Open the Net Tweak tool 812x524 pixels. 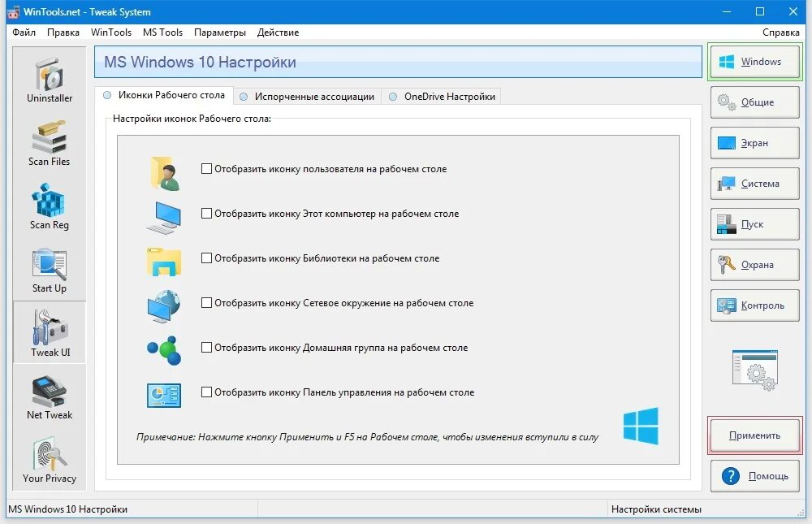(50, 397)
